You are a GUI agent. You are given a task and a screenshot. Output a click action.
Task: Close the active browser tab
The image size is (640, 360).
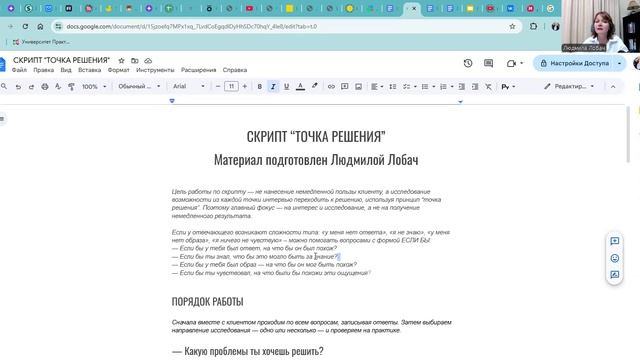tap(414, 8)
